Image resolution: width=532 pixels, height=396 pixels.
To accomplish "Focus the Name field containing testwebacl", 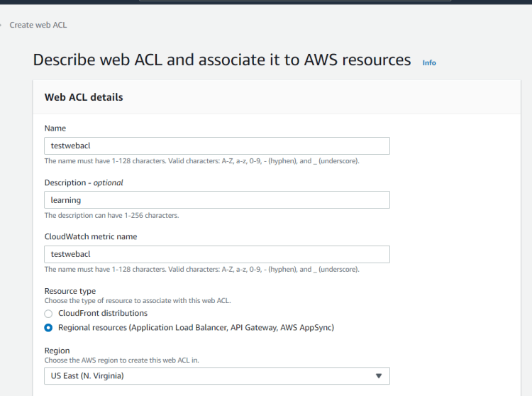I will 216,146.
